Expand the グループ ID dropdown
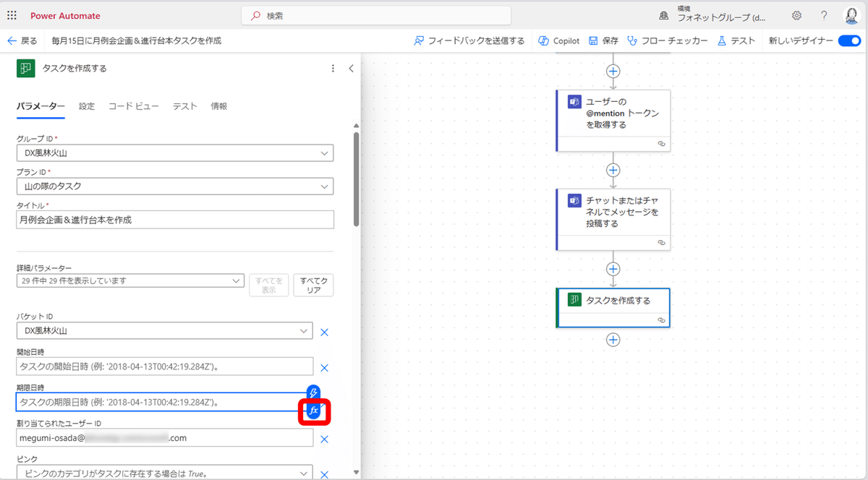 pyautogui.click(x=324, y=153)
